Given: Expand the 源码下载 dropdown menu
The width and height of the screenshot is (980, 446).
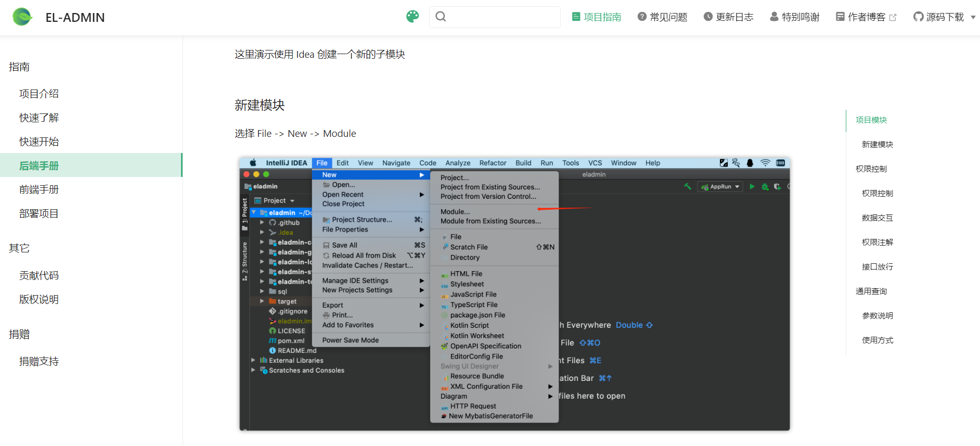Looking at the screenshot, I should point(945,17).
